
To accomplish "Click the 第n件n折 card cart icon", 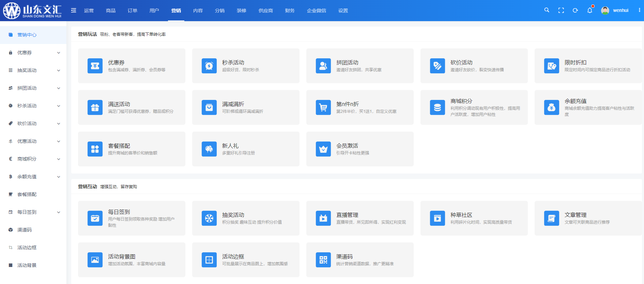I will [x=323, y=107].
